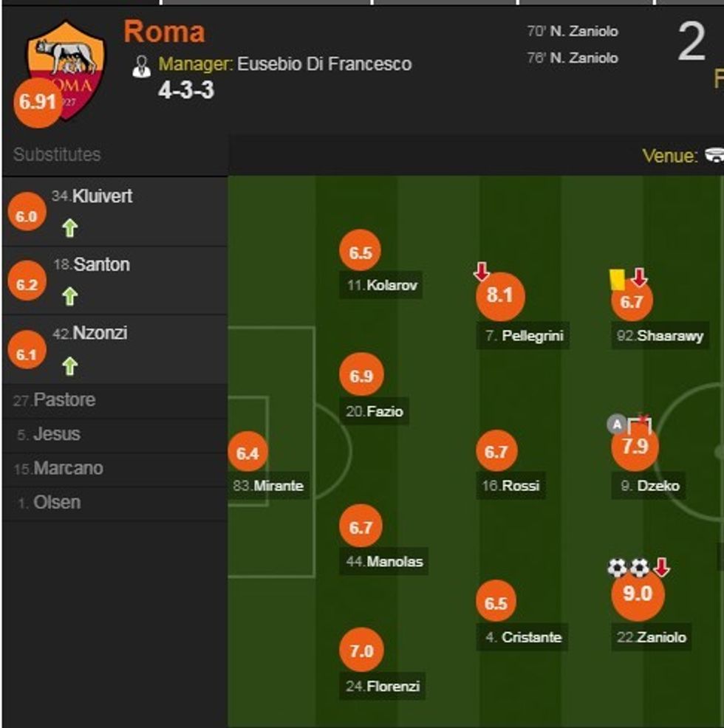Click the Roma team rating 6.91 badge
724x728 pixels.
(38, 102)
